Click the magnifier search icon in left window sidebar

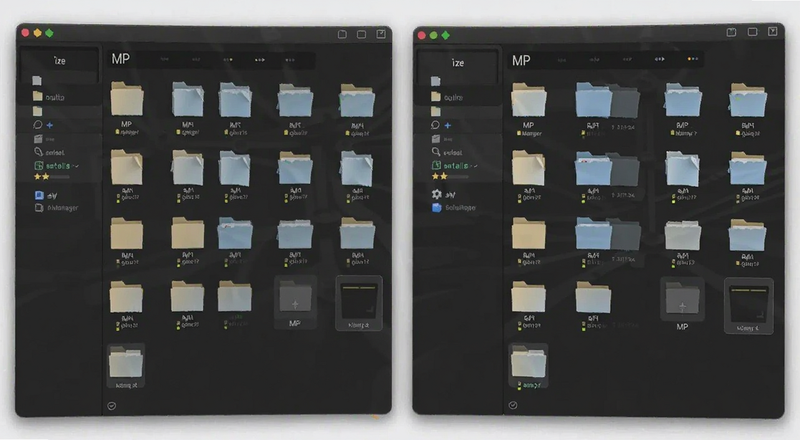point(38,152)
